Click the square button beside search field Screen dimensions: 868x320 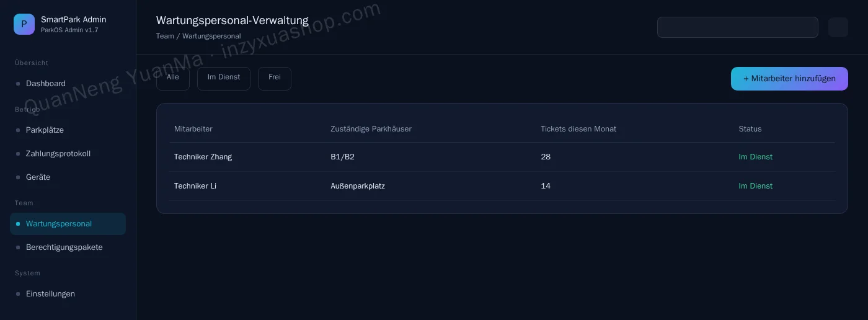tap(838, 27)
